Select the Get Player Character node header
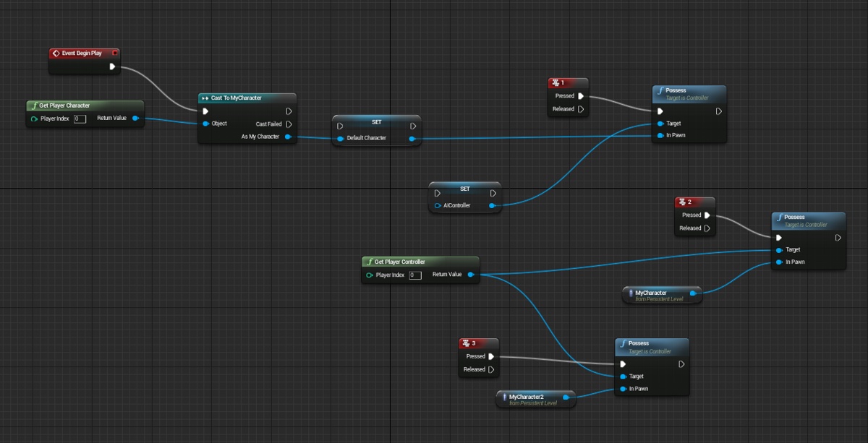The image size is (868, 443). click(x=85, y=106)
